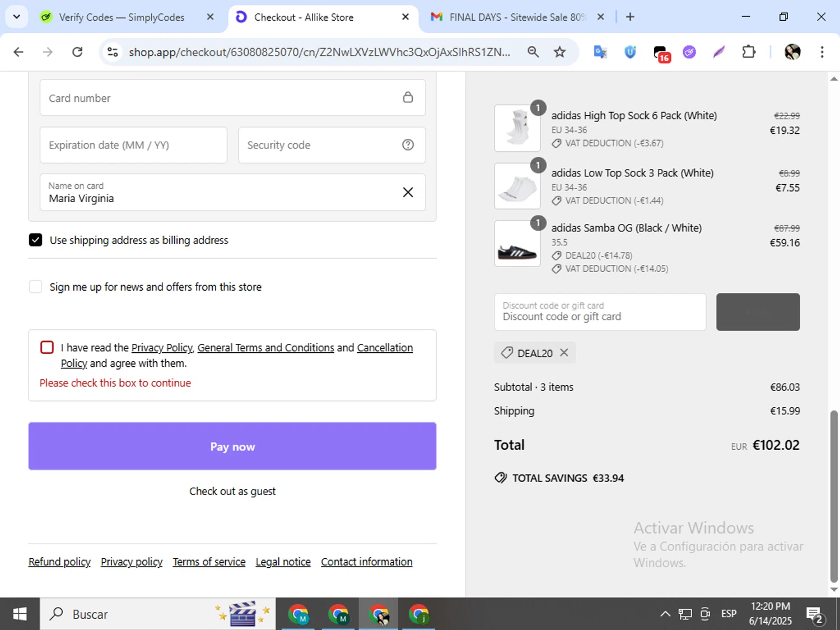840x630 pixels.
Task: Open site information icon in address bar
Action: 113,52
